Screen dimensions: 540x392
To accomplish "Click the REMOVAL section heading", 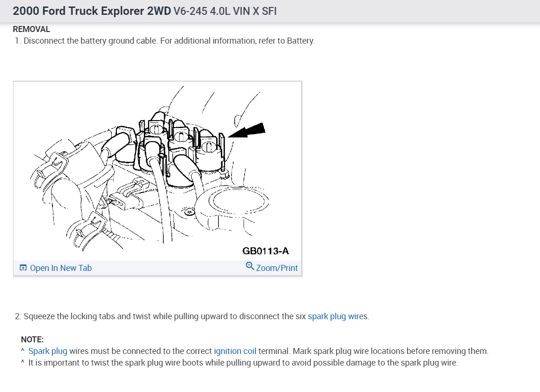I will [x=32, y=29].
